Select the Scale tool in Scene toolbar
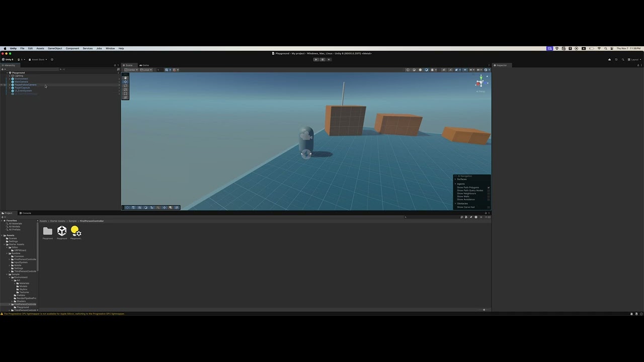This screenshot has height=362, width=644. [x=125, y=89]
